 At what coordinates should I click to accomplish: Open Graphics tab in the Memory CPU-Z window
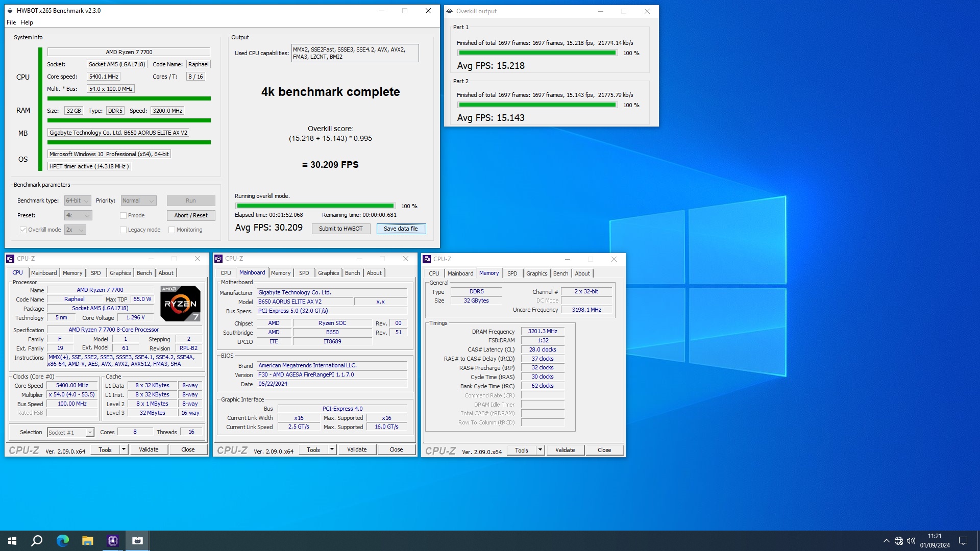(x=537, y=273)
